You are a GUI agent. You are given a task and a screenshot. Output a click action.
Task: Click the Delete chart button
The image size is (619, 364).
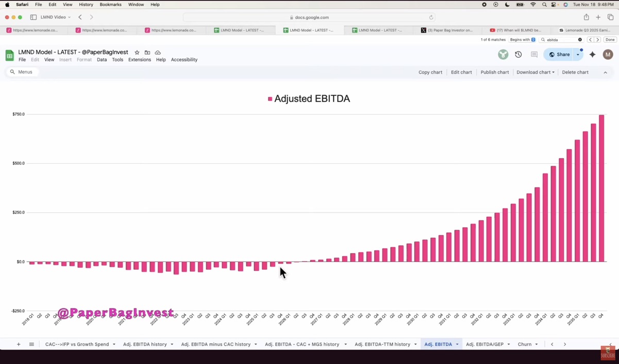pos(575,73)
